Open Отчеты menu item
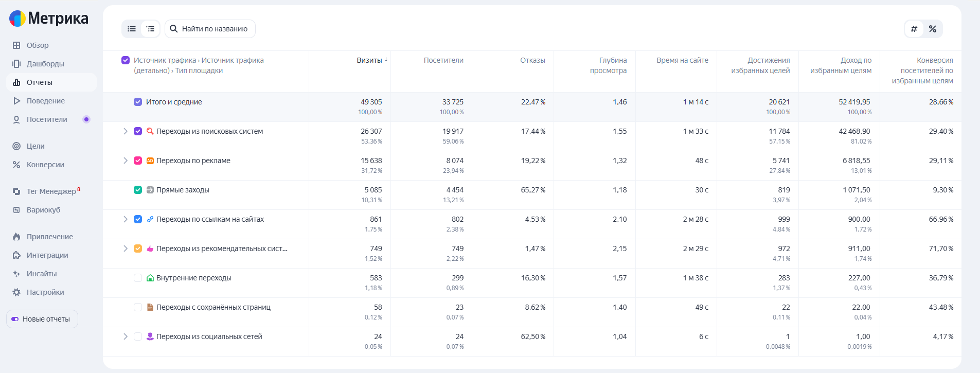This screenshot has width=980, height=373. tap(40, 82)
